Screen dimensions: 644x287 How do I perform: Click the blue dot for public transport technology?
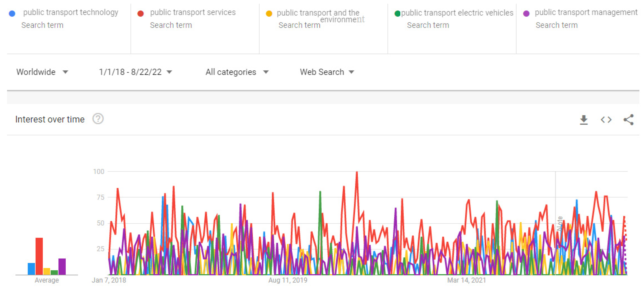pyautogui.click(x=12, y=13)
